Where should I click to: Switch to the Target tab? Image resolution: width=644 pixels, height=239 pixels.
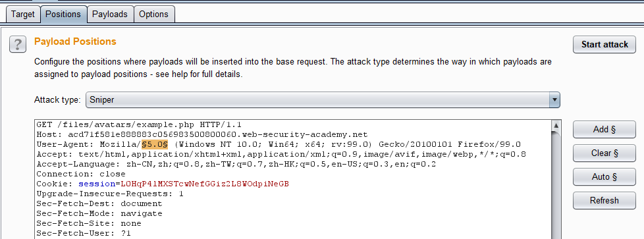22,14
